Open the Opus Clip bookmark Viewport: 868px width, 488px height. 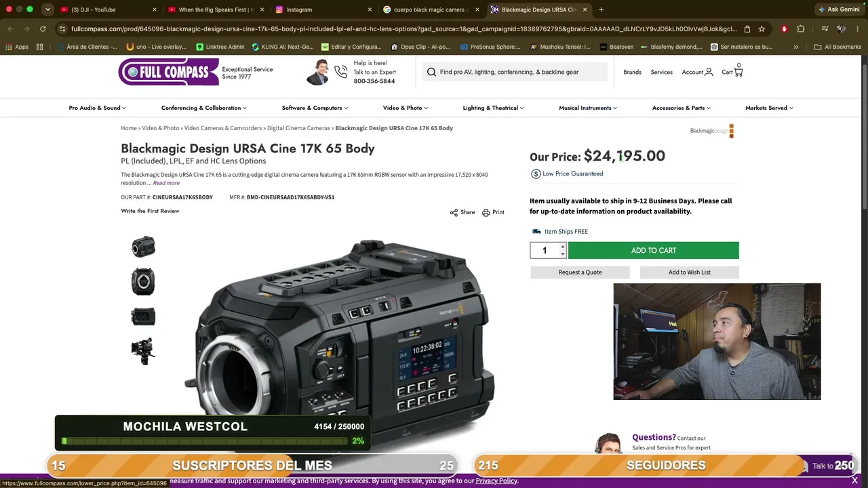coord(421,47)
